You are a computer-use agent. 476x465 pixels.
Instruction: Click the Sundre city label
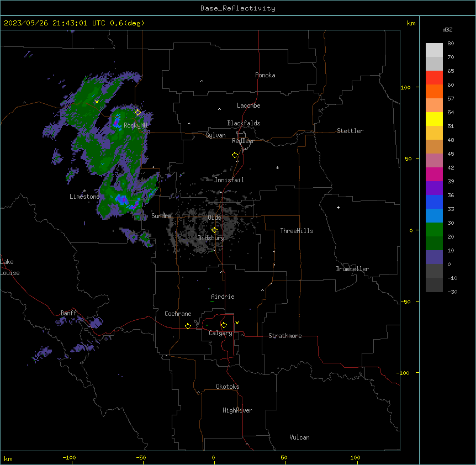(x=161, y=216)
